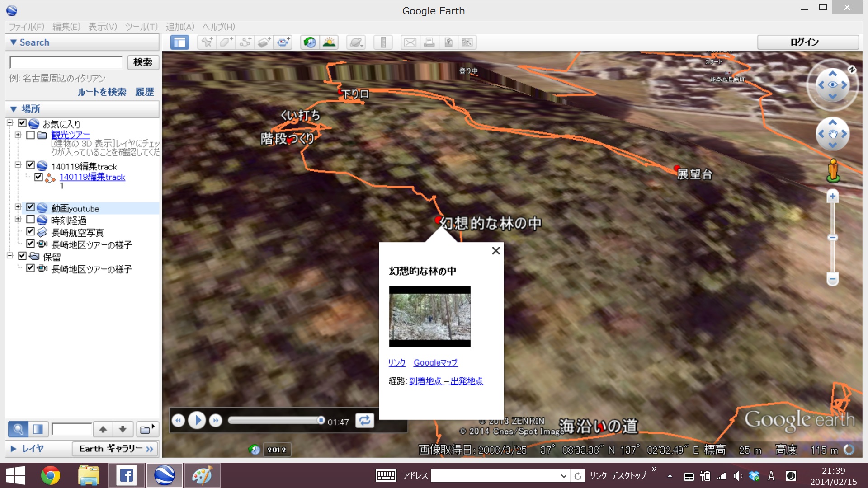
Task: Uncheck the 動画youtube checkbox
Action: point(31,207)
